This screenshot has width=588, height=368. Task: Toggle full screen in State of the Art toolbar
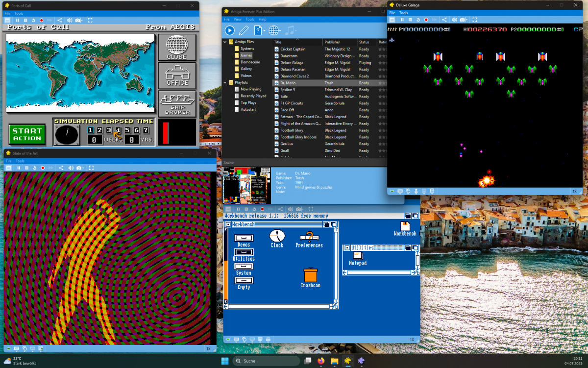(91, 168)
